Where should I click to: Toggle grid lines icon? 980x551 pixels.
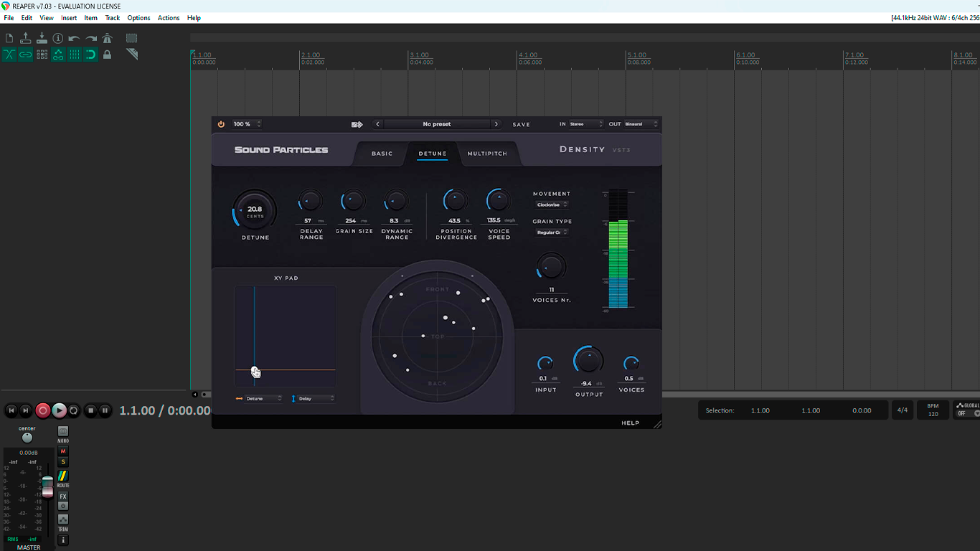(x=74, y=55)
